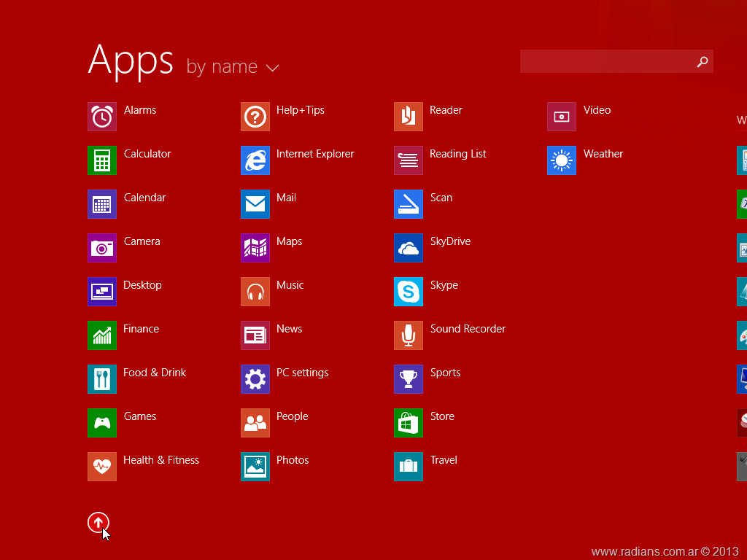This screenshot has height=560, width=747.
Task: Open the SkyDrive cloud icon
Action: pyautogui.click(x=409, y=248)
